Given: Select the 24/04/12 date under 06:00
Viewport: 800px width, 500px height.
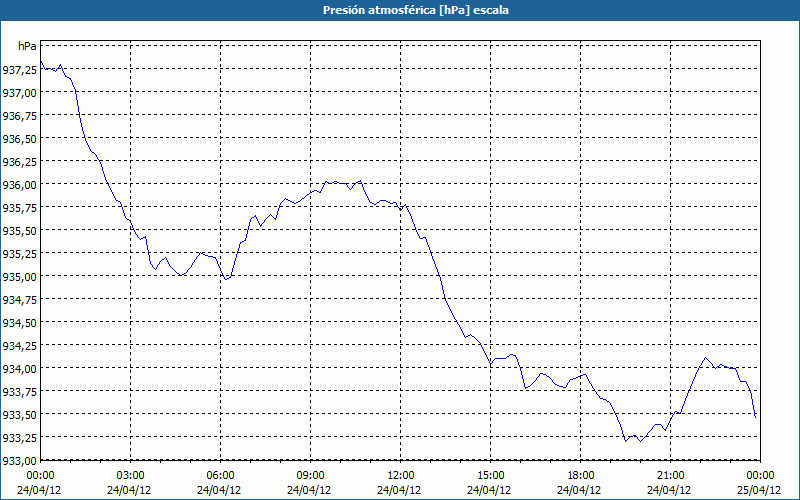Looking at the screenshot, I should [219, 490].
